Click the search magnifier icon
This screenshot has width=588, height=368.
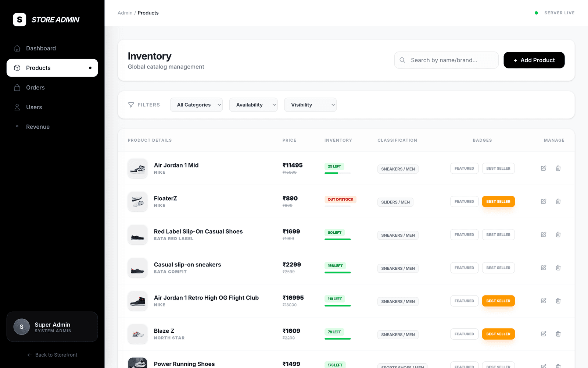402,60
